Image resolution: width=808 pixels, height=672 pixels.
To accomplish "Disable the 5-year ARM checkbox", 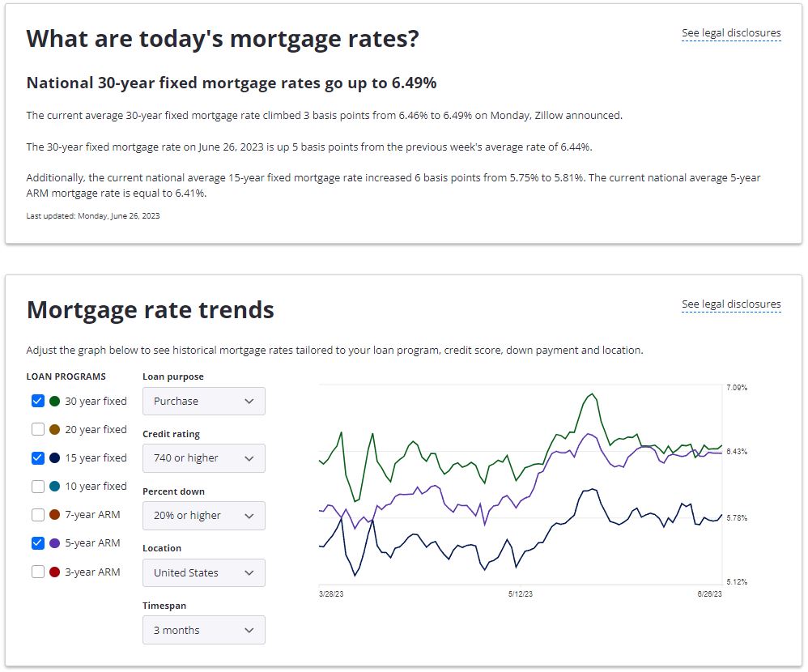I will 37,543.
